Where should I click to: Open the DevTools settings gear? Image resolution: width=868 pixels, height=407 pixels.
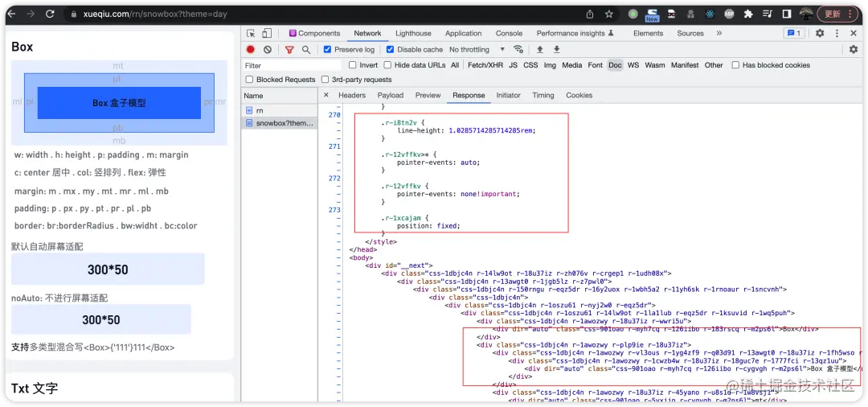[820, 33]
